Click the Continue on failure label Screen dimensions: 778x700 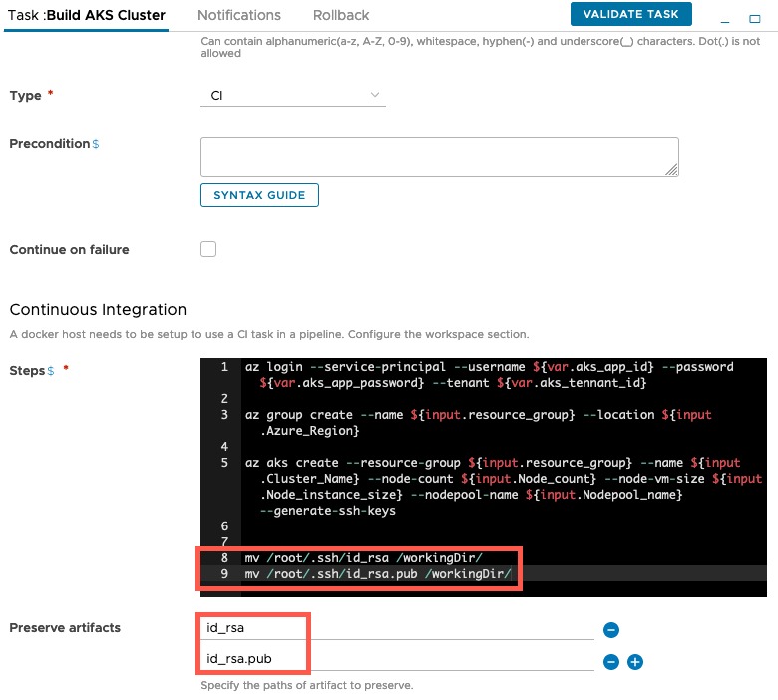(69, 249)
